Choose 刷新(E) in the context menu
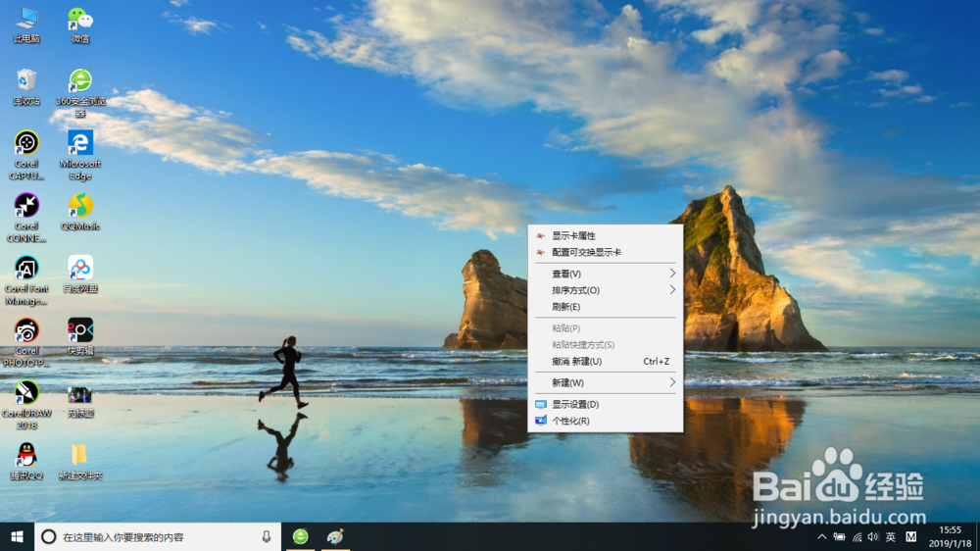This screenshot has height=551, width=980. click(x=605, y=307)
